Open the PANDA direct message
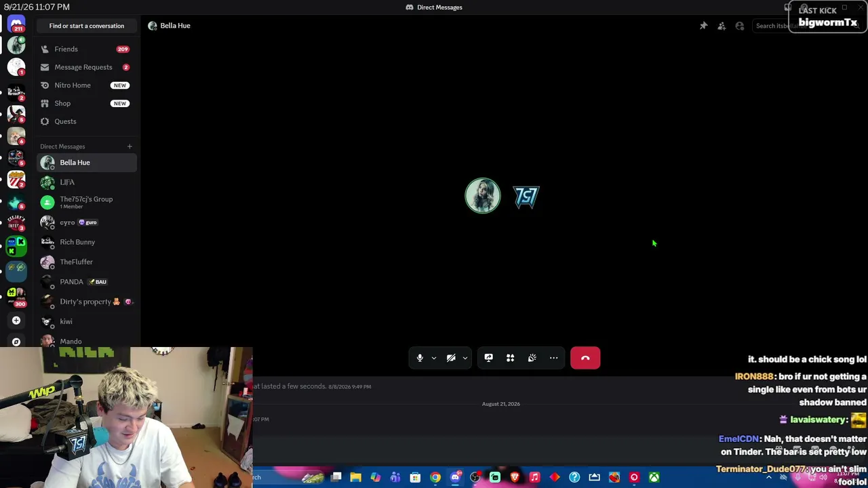Viewport: 868px width, 488px height. (x=87, y=282)
